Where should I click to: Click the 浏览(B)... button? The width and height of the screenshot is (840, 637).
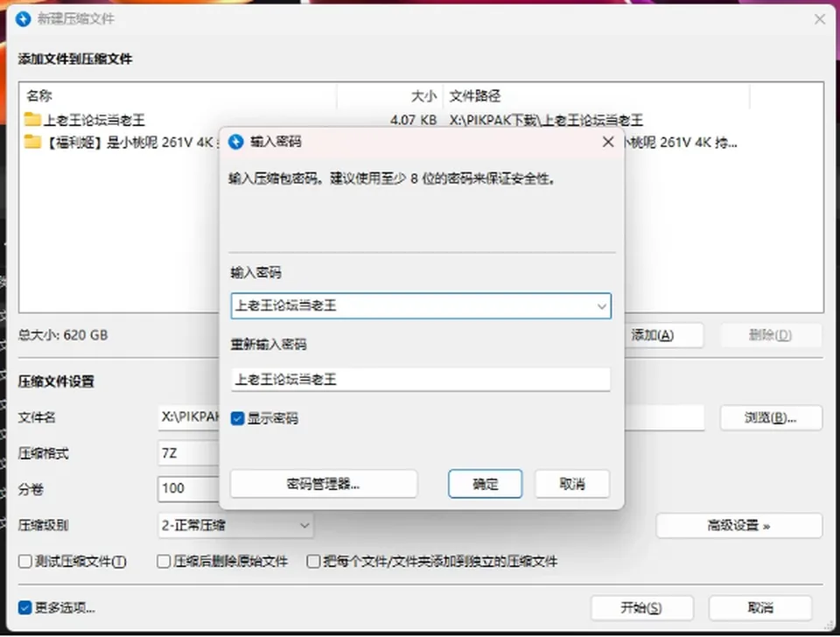click(x=771, y=418)
